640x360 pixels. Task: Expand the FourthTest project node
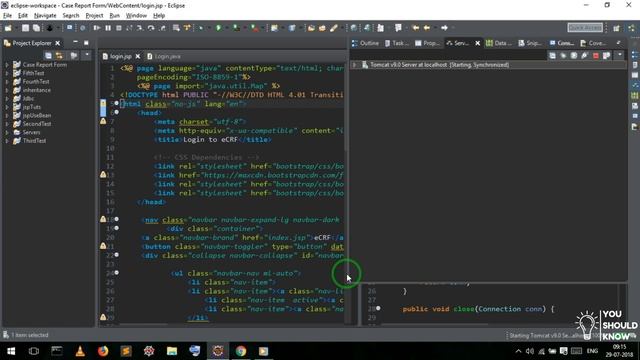tap(7, 82)
